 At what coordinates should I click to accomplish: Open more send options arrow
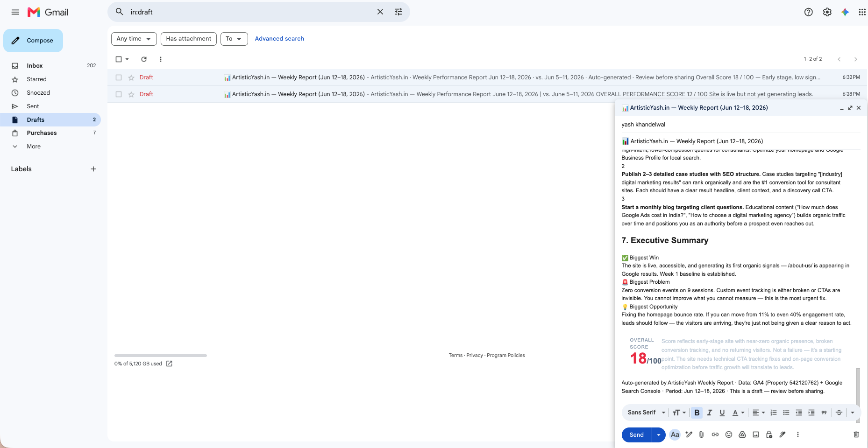point(659,435)
